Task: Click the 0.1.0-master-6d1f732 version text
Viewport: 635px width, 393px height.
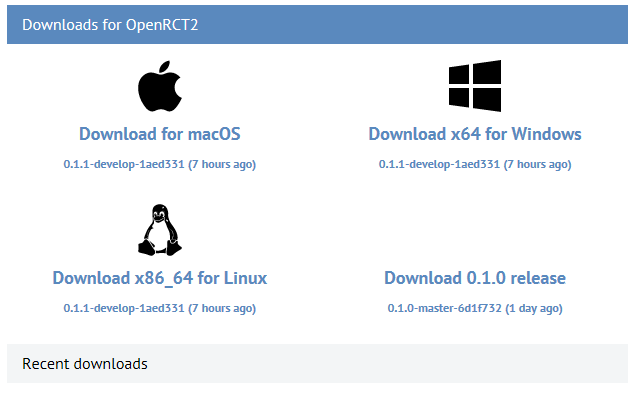Action: point(475,308)
